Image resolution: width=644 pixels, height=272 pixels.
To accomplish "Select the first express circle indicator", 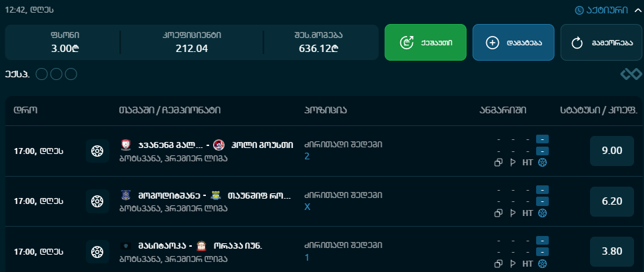I will 41,75.
